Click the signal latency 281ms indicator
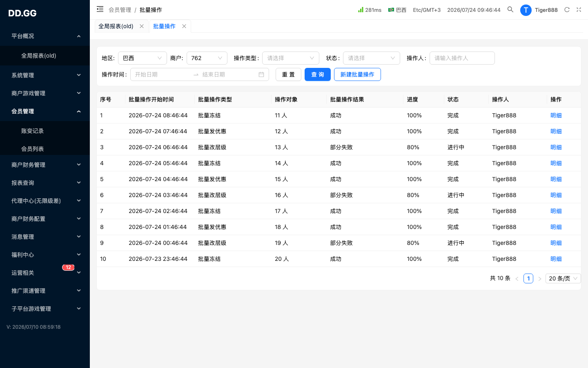Screen dimensions: 588x368 point(370,10)
